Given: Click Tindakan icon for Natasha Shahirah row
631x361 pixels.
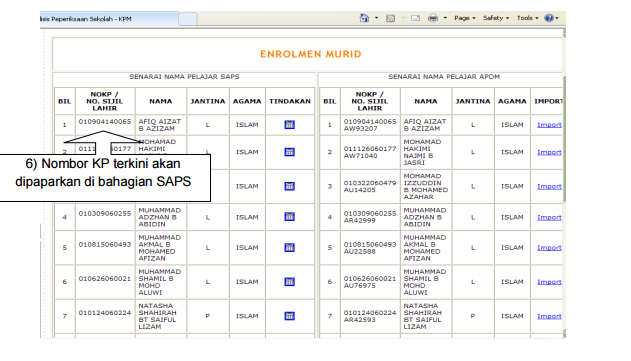Looking at the screenshot, I should pos(289,316).
